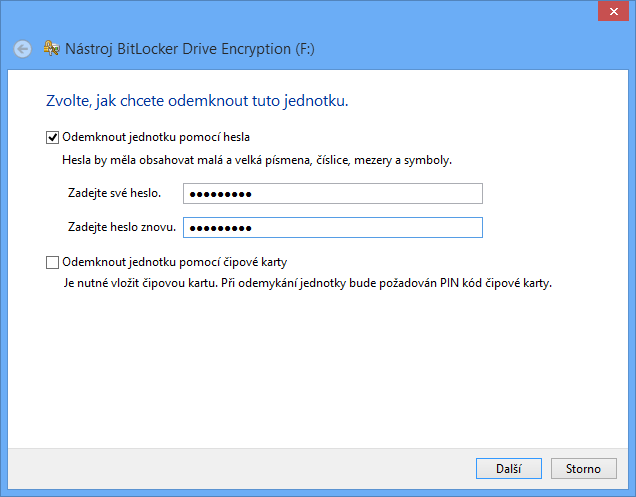Focus the 'Zadejte své heslo' password field

click(333, 194)
